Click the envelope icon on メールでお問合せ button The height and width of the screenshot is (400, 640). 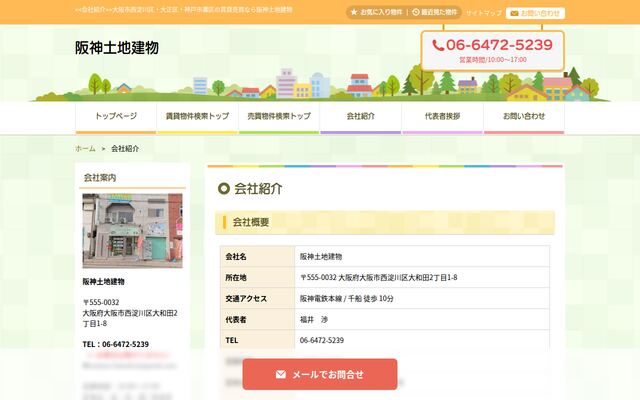click(281, 374)
